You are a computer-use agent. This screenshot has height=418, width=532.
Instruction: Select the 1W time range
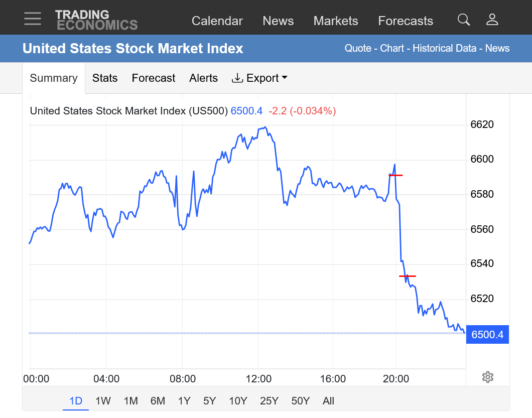pyautogui.click(x=103, y=401)
